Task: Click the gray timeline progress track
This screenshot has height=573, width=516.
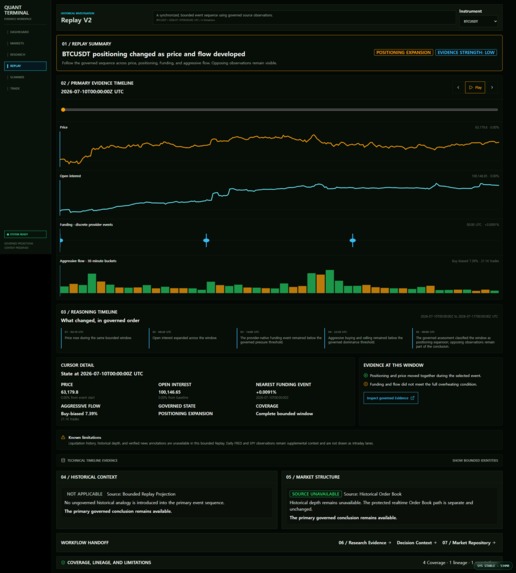Action: coord(280,110)
